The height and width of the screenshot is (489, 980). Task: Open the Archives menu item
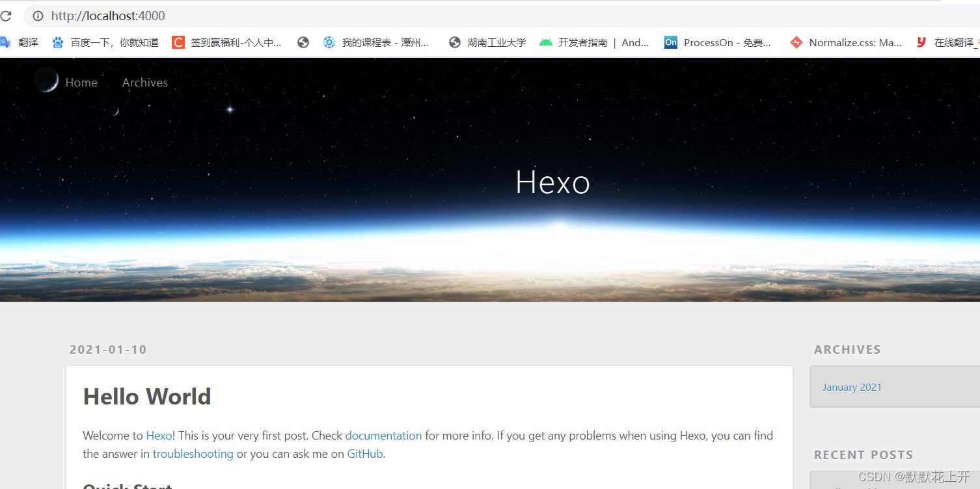click(145, 83)
